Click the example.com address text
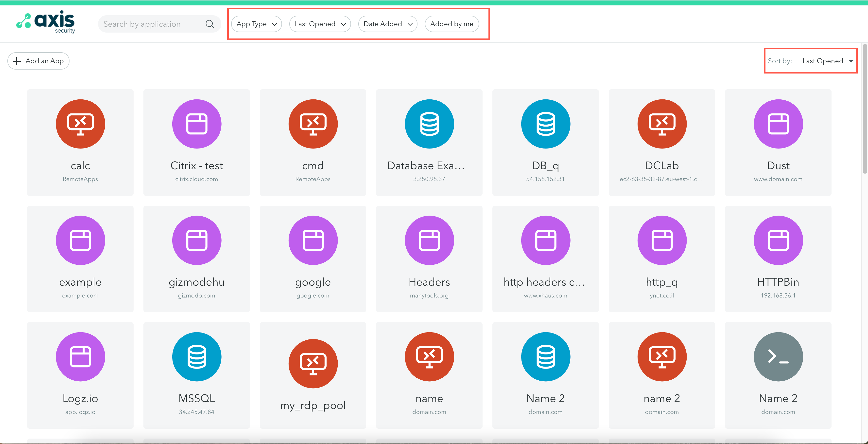The width and height of the screenshot is (868, 444). (80, 296)
